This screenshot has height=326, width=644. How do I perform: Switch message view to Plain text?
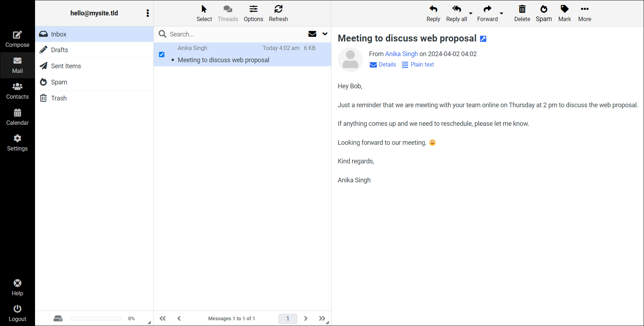pyautogui.click(x=418, y=65)
